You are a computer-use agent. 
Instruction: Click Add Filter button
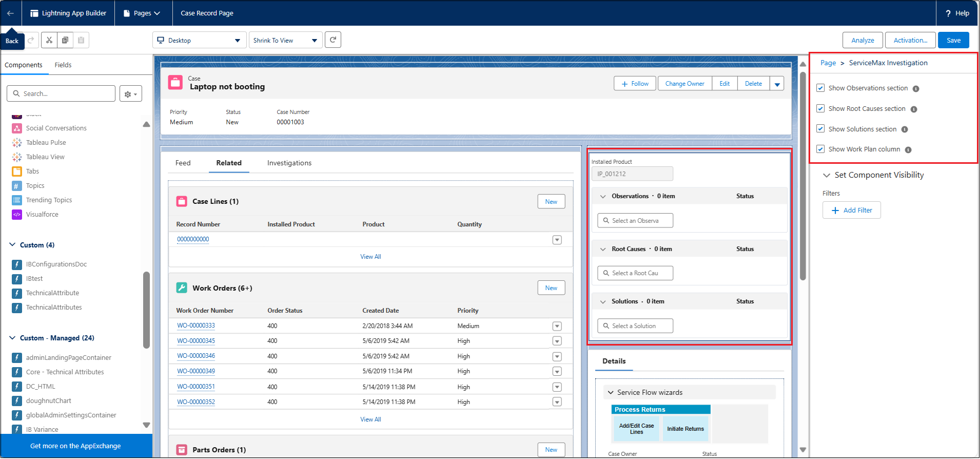(851, 211)
